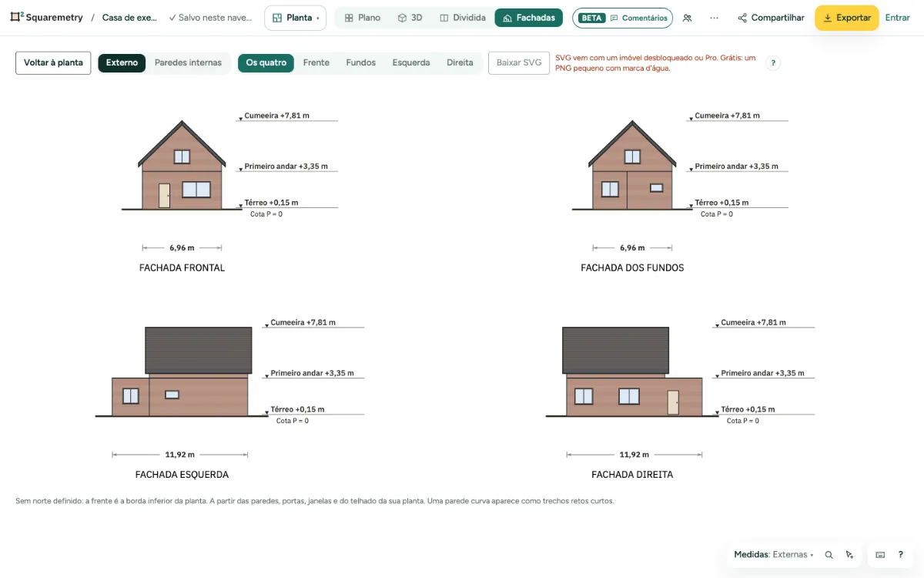Click the Baixar SVG button
924x578 pixels.
[x=519, y=63]
